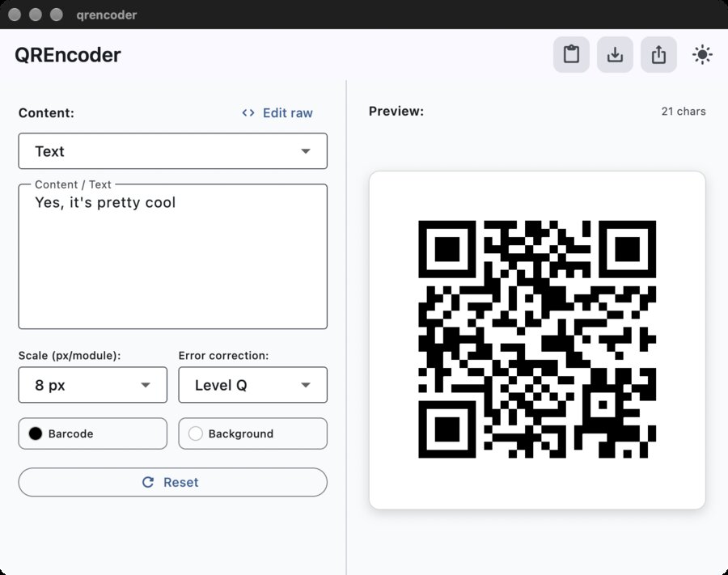Click the Error correction: label
Image resolution: width=728 pixels, height=575 pixels.
pyautogui.click(x=224, y=356)
